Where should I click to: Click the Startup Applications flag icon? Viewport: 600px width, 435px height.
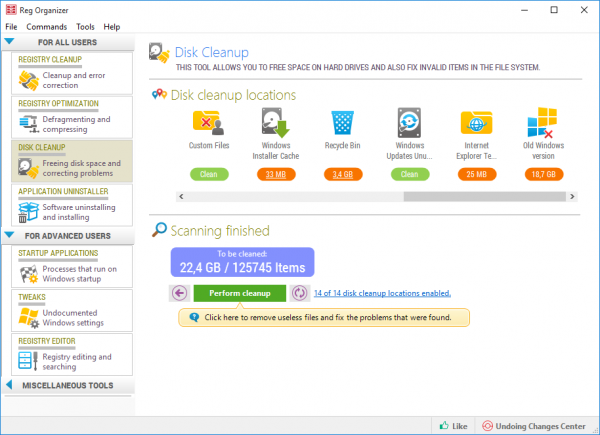(29, 274)
